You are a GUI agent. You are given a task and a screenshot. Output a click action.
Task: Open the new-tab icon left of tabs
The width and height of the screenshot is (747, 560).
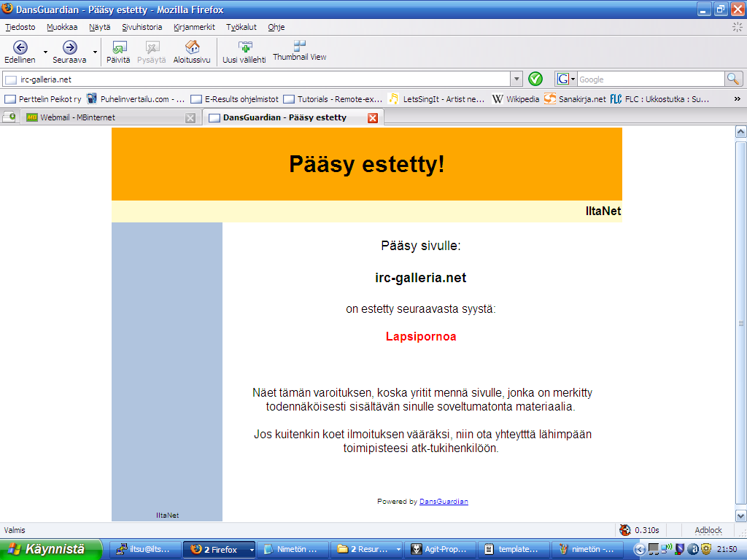tap(9, 117)
